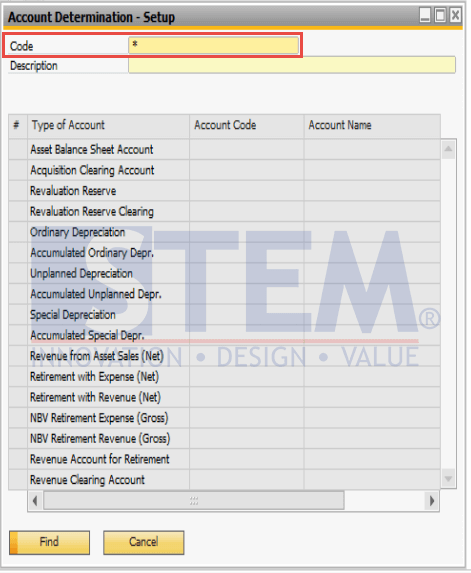Select the Asset Balance Sheet Account row

click(224, 149)
